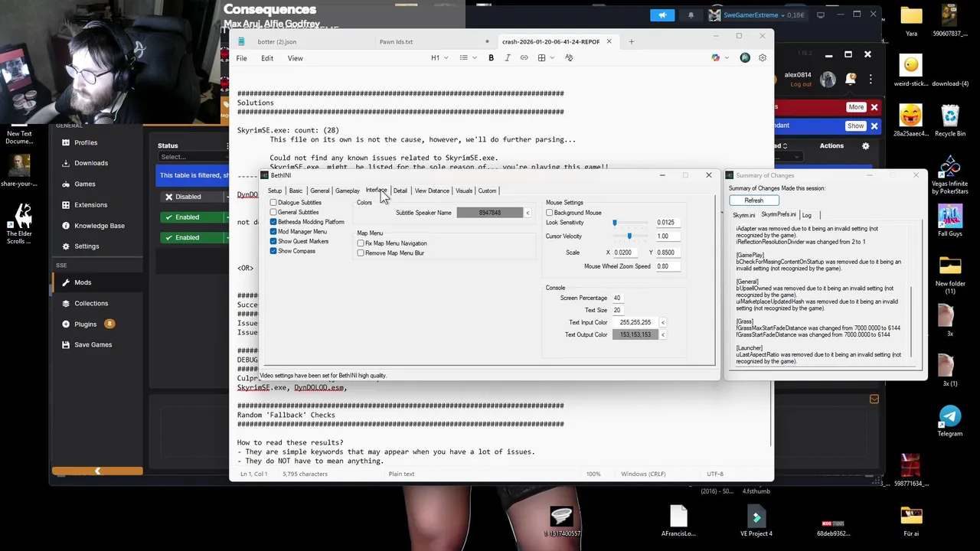Enable Dialogue Subtitles checkbox in BethINI

pyautogui.click(x=273, y=203)
